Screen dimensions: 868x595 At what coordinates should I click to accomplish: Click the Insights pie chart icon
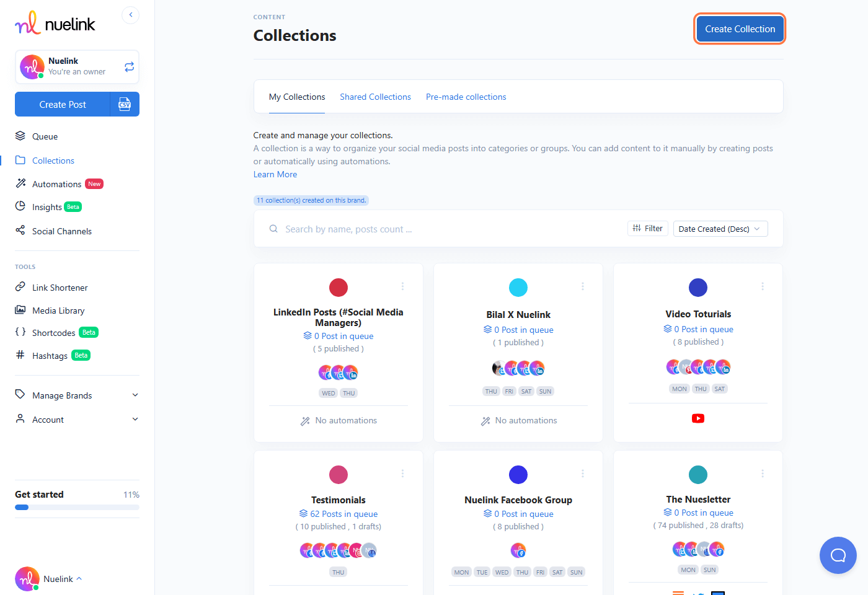[20, 206]
